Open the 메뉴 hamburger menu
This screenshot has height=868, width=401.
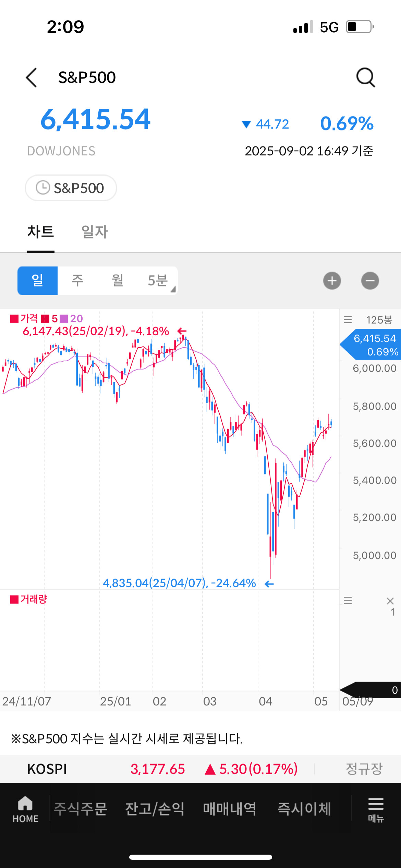pos(376,809)
